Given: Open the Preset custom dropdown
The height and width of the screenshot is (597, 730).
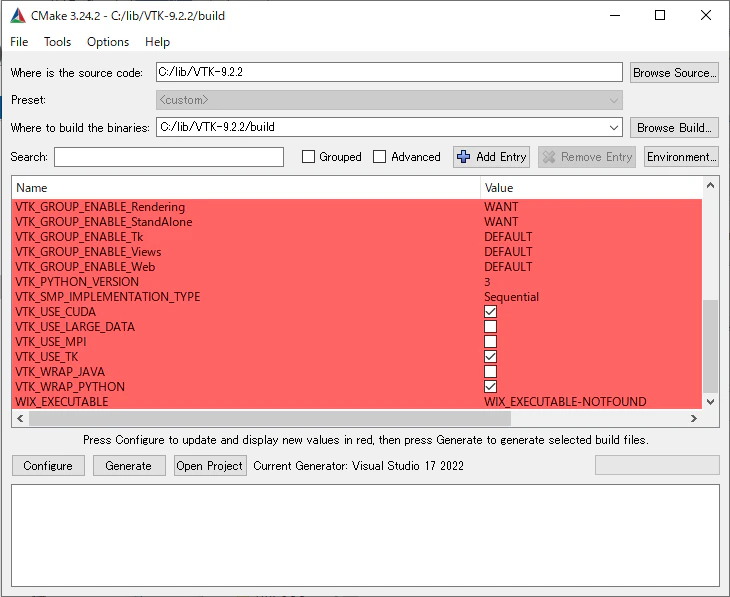Looking at the screenshot, I should (x=389, y=100).
